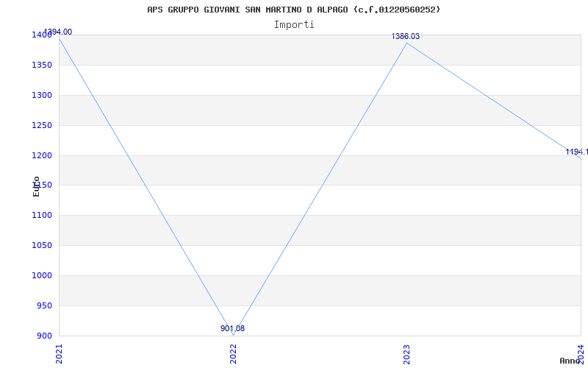Click the chart title APS GRUPPO GIOVANI SAN MARTINO

(x=293, y=10)
